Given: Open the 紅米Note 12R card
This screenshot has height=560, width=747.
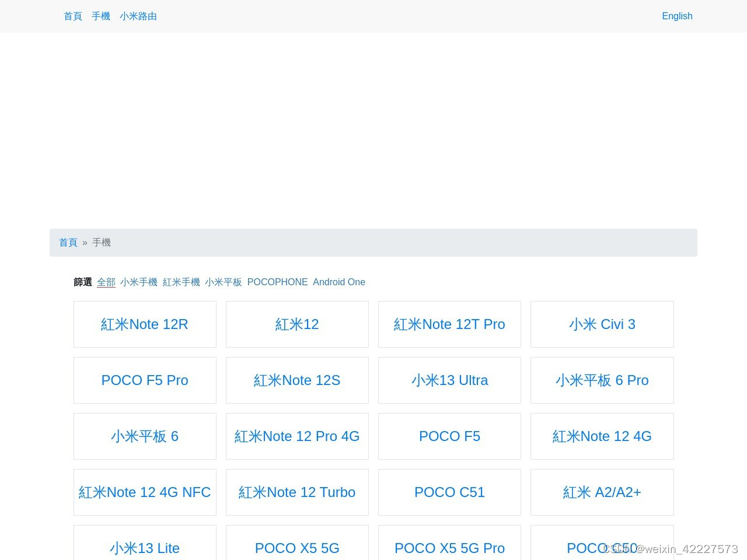Looking at the screenshot, I should 145,324.
